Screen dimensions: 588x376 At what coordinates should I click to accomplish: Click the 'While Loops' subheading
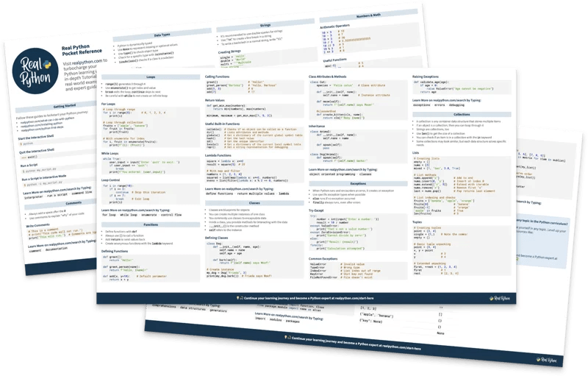(x=110, y=154)
